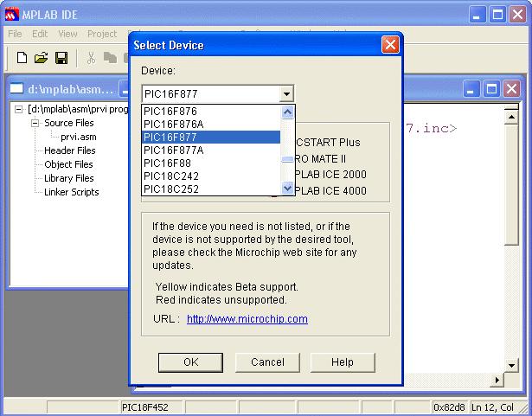The height and width of the screenshot is (416, 532).
Task: Click 0x82d8 value in status bar
Action: point(449,407)
